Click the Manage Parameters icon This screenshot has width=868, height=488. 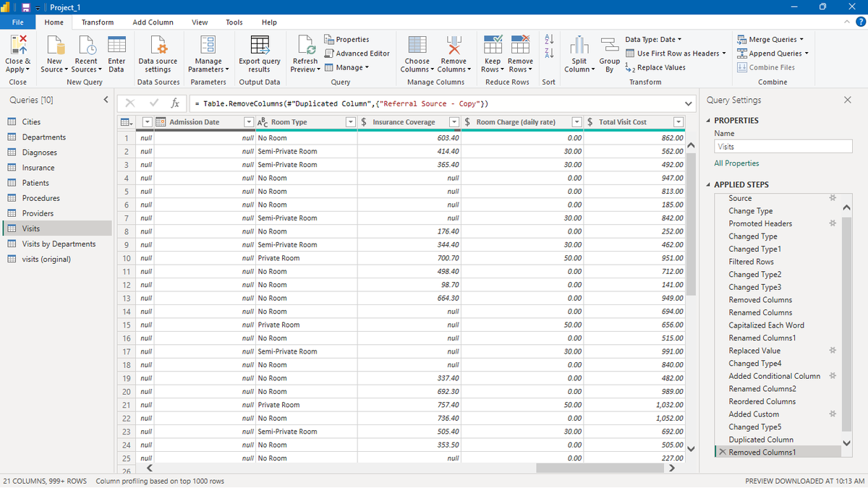[208, 45]
